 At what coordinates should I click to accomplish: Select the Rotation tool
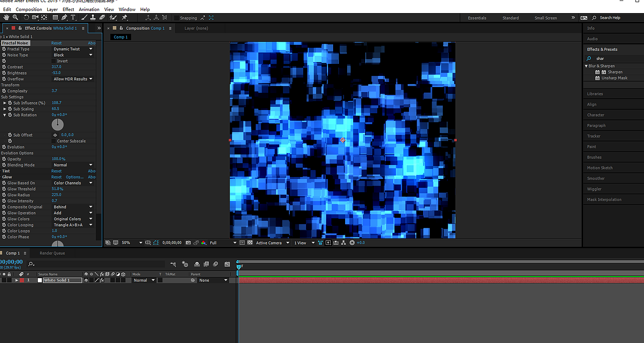click(26, 18)
